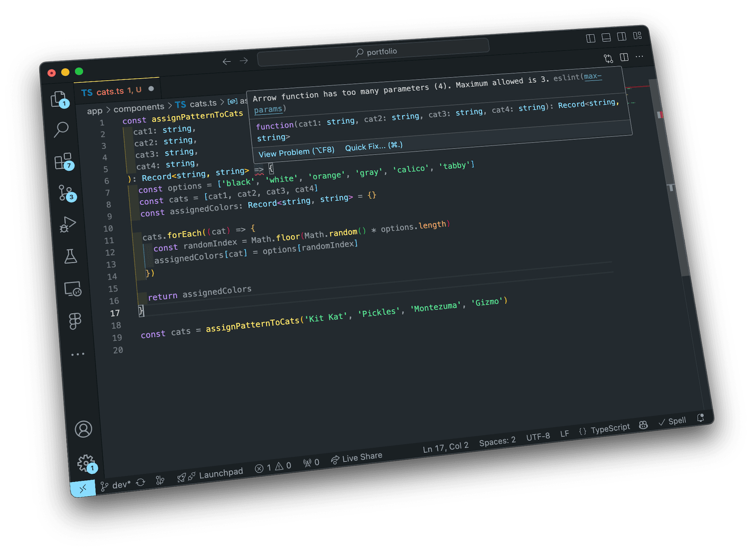Click the portfolio command center search
This screenshot has width=756, height=552.
[373, 53]
